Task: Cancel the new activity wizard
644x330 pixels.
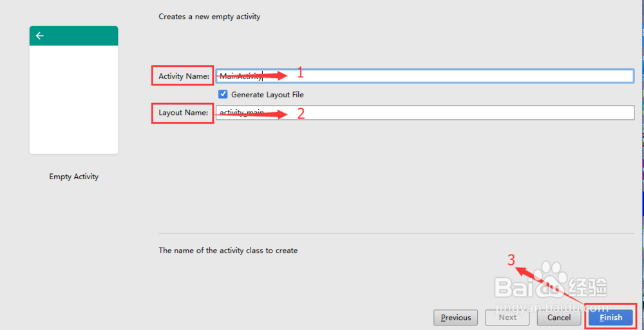Action: (x=559, y=317)
